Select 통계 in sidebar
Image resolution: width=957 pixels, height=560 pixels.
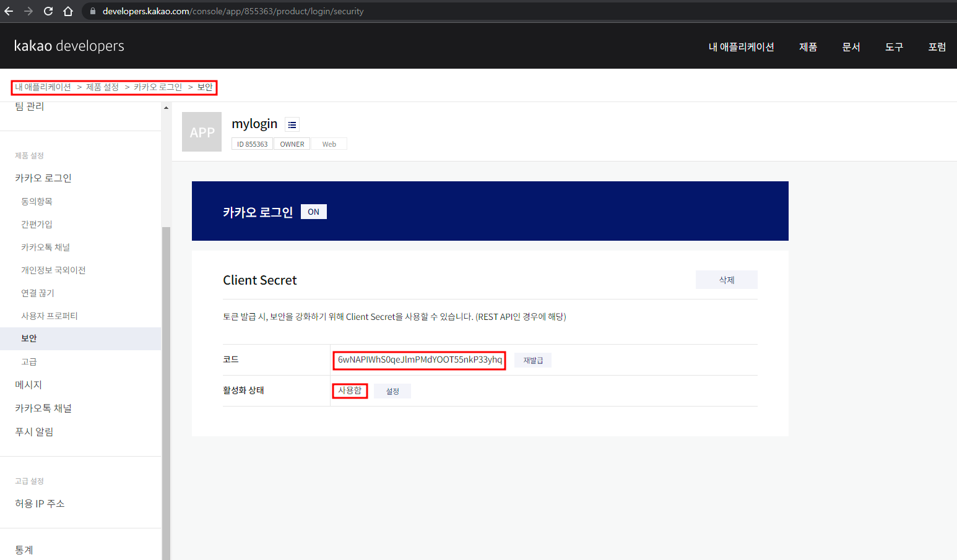pyautogui.click(x=24, y=550)
